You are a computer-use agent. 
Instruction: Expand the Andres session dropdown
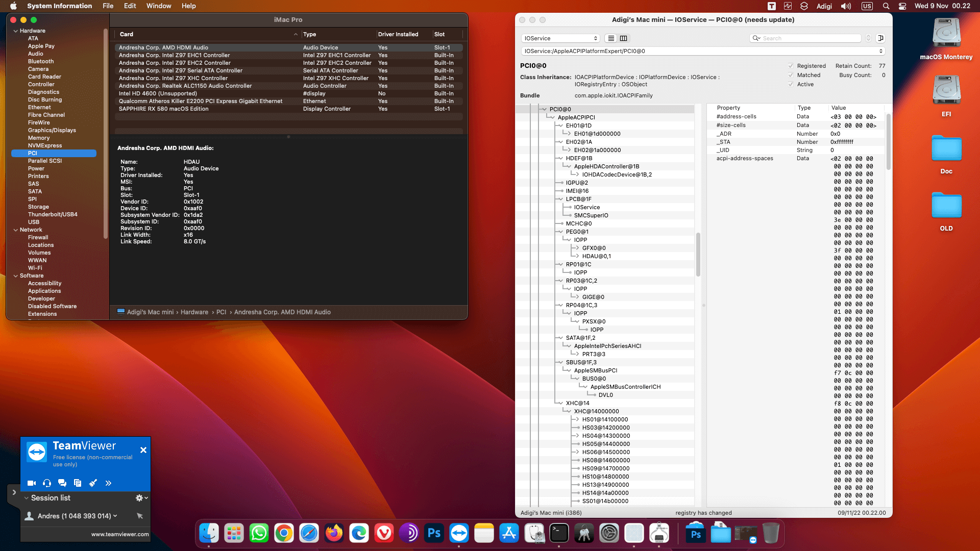(x=114, y=516)
